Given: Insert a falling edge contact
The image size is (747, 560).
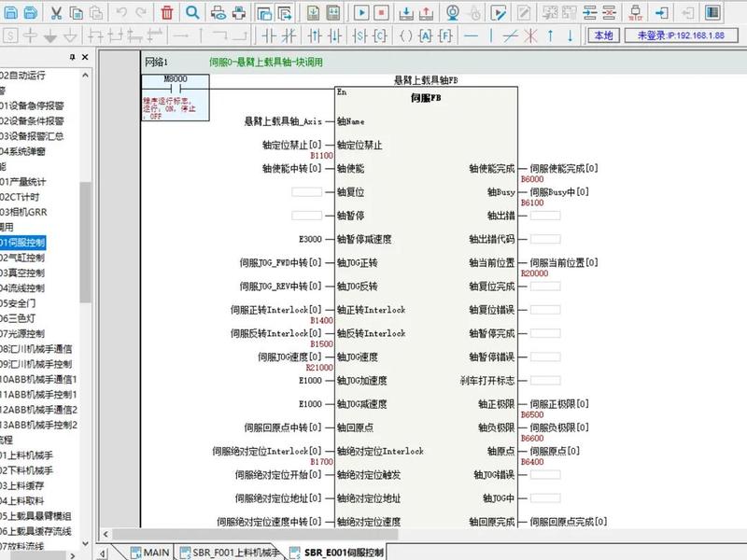Looking at the screenshot, I should pos(335,35).
